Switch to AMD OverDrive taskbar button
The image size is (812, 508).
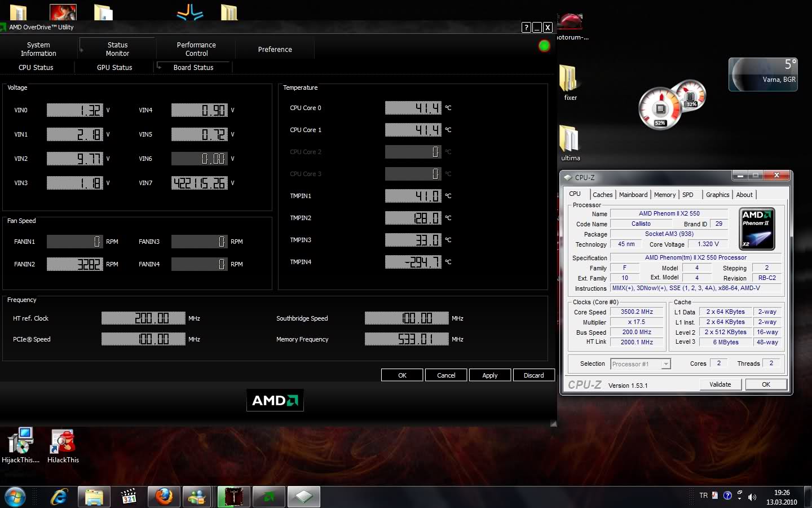(268, 497)
